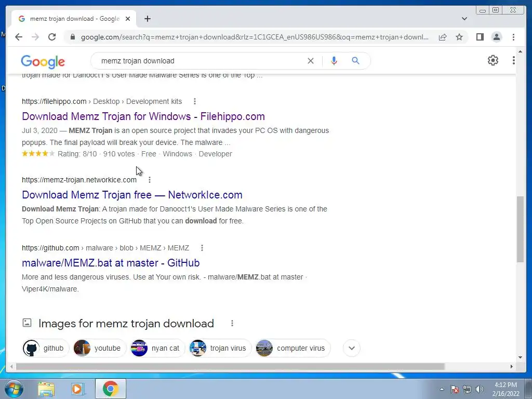
Task: Open more options for the filehippo.com result
Action: tap(194, 101)
